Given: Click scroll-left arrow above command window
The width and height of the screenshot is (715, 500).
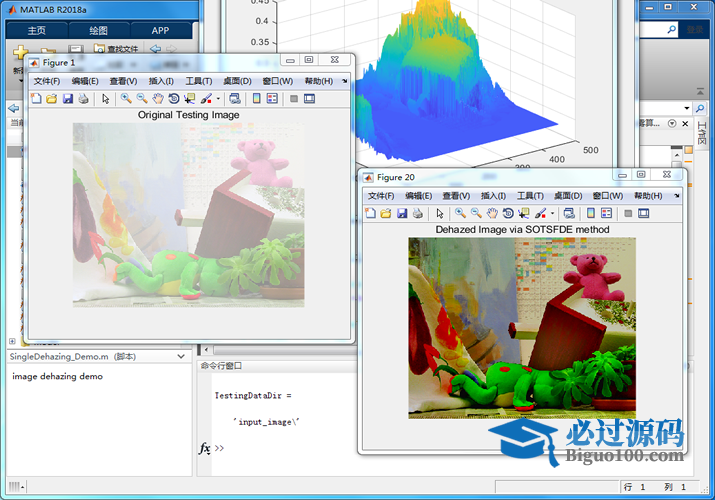Looking at the screenshot, I should coord(206,350).
